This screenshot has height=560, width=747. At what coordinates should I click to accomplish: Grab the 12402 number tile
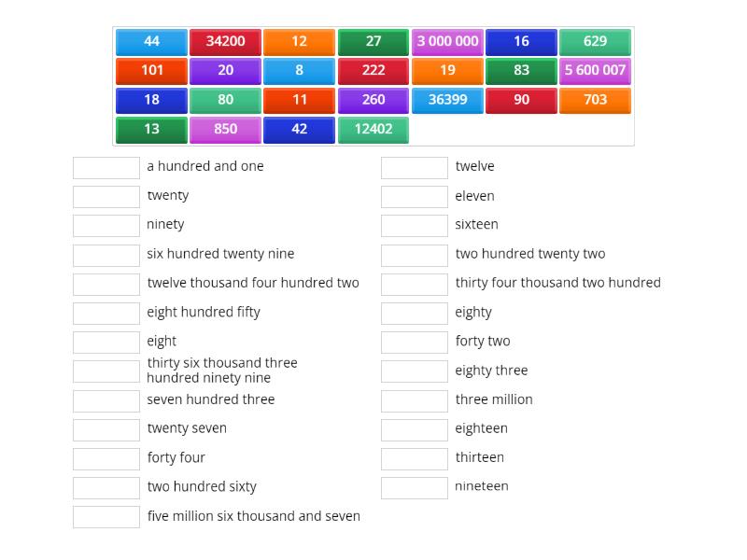click(373, 130)
